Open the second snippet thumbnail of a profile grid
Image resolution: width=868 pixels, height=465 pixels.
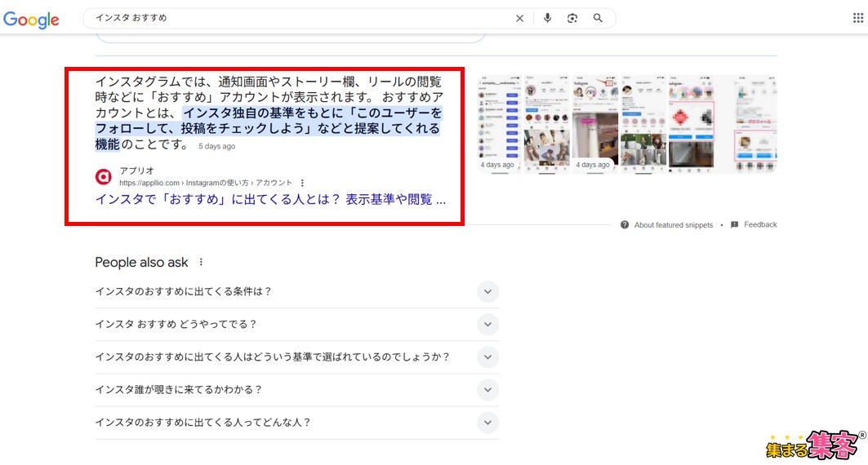click(546, 124)
